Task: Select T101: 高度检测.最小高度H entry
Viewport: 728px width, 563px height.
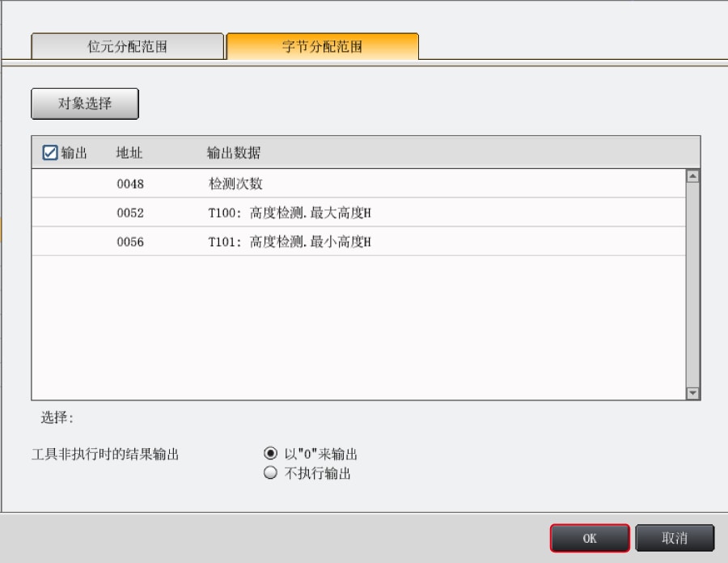Action: tap(290, 242)
